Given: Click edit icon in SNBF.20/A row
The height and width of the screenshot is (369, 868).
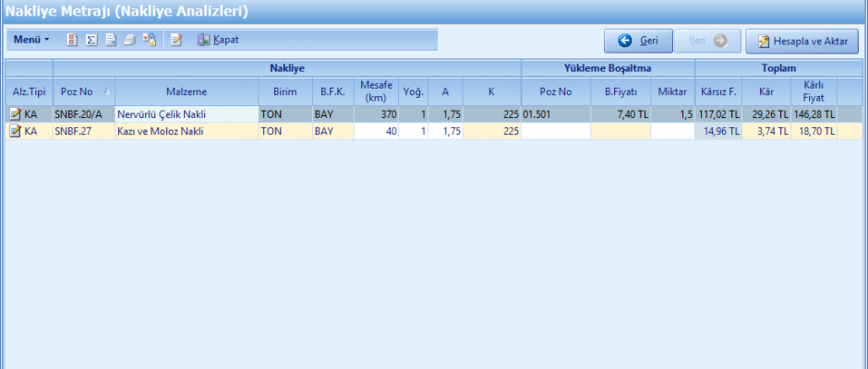Looking at the screenshot, I should tap(15, 113).
